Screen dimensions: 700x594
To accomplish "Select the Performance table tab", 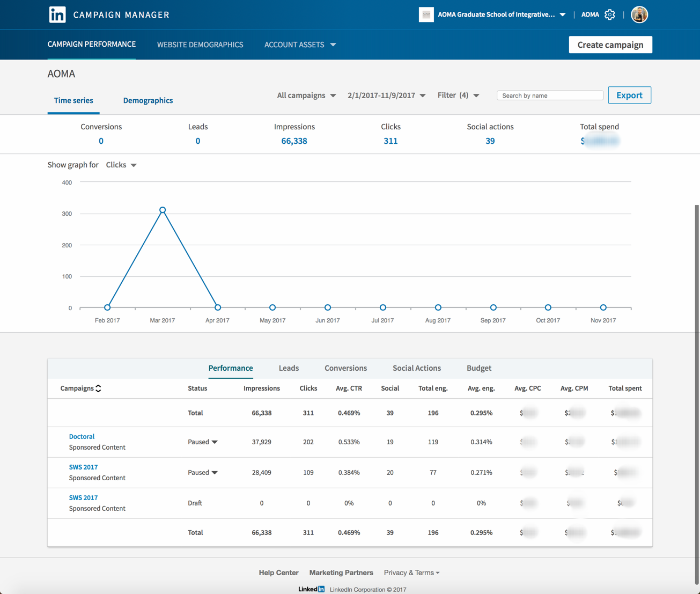I will click(231, 368).
